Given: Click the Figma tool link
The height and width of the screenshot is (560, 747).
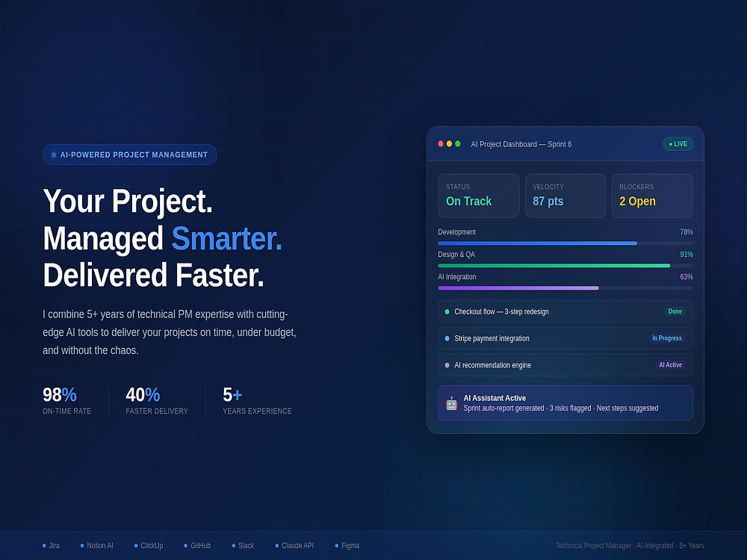Looking at the screenshot, I should (x=347, y=546).
